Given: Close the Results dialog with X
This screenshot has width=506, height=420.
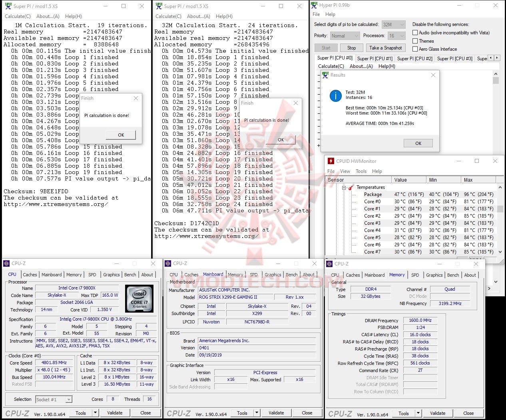Looking at the screenshot, I should [433, 75].
